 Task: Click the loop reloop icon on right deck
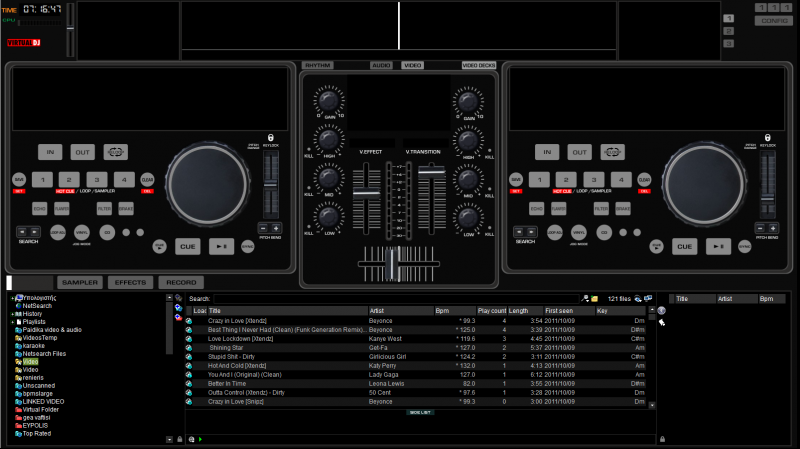coord(612,152)
